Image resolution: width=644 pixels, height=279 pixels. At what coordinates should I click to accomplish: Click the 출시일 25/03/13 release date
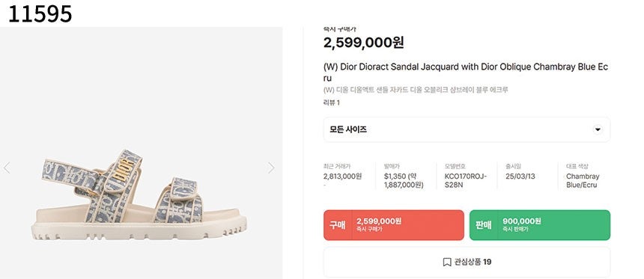[x=520, y=177]
